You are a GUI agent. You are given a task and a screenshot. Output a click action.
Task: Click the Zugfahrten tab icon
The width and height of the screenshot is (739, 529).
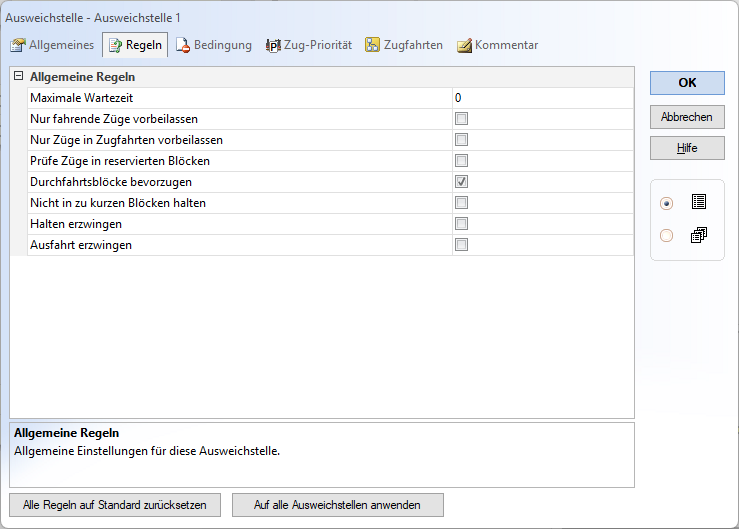(x=372, y=45)
